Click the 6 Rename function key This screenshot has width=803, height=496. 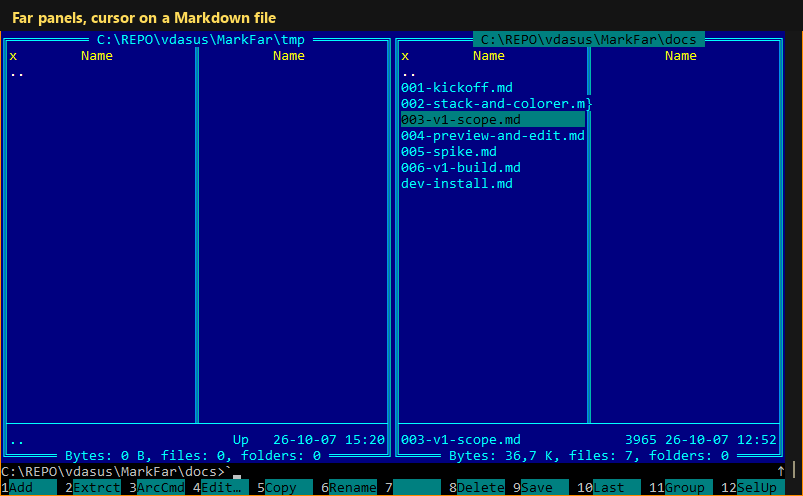[x=349, y=487]
